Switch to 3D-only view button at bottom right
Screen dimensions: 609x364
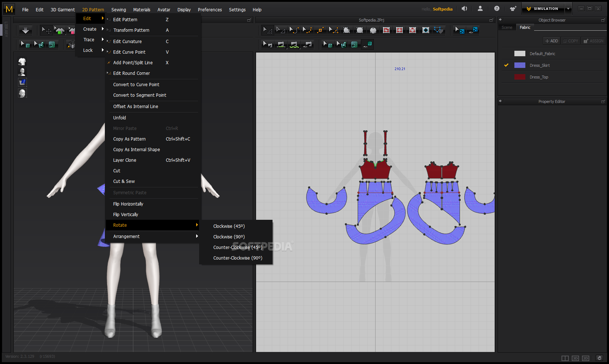pos(575,358)
